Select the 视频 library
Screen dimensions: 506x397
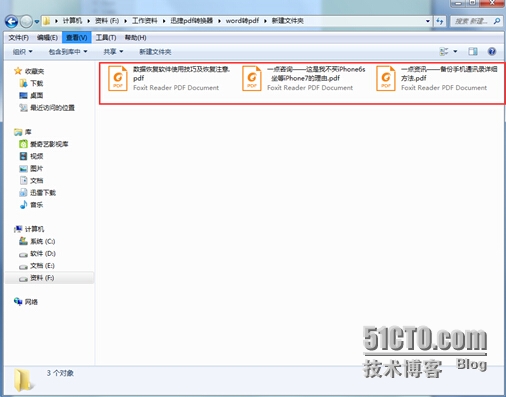click(37, 156)
